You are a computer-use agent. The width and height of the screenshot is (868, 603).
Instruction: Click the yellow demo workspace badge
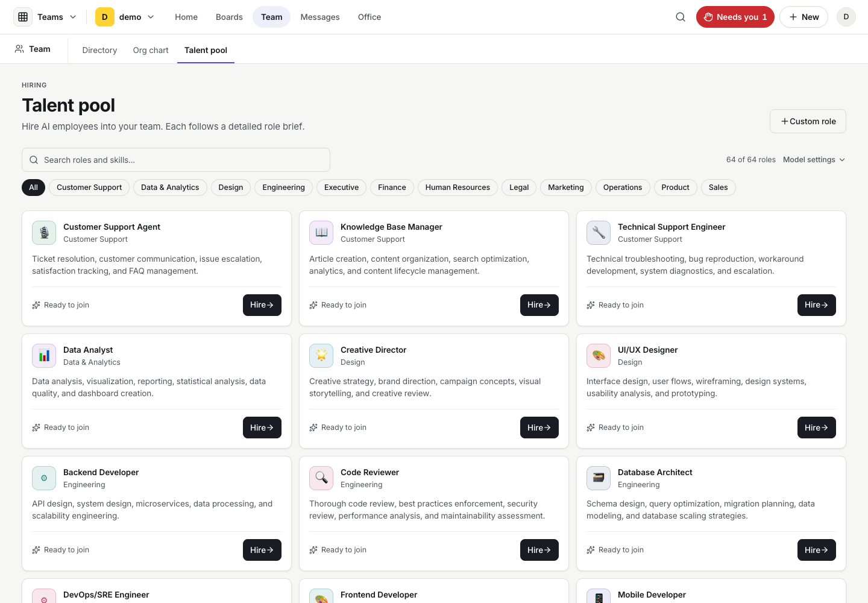coord(105,17)
